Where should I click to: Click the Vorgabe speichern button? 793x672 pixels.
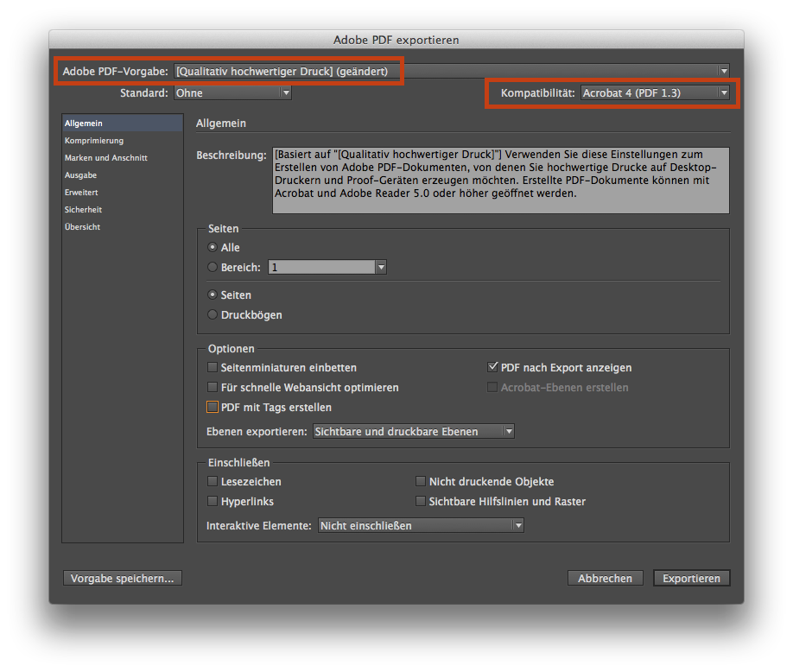pyautogui.click(x=122, y=577)
